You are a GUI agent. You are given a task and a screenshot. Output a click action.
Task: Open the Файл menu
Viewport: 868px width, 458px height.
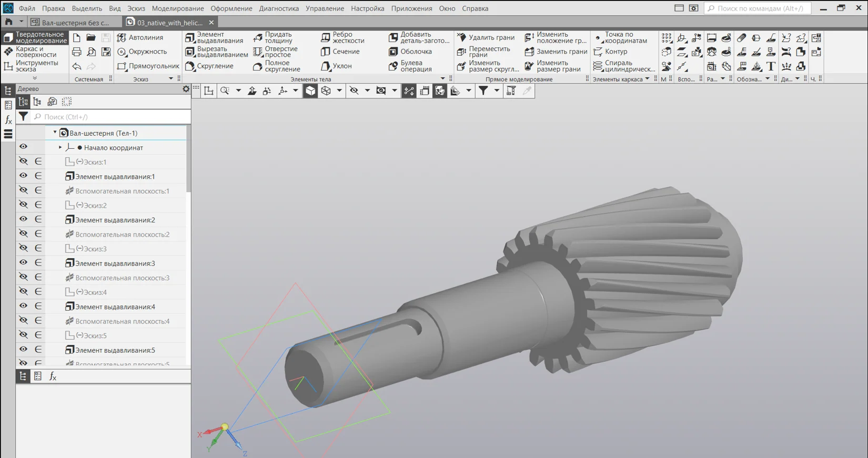(x=27, y=8)
